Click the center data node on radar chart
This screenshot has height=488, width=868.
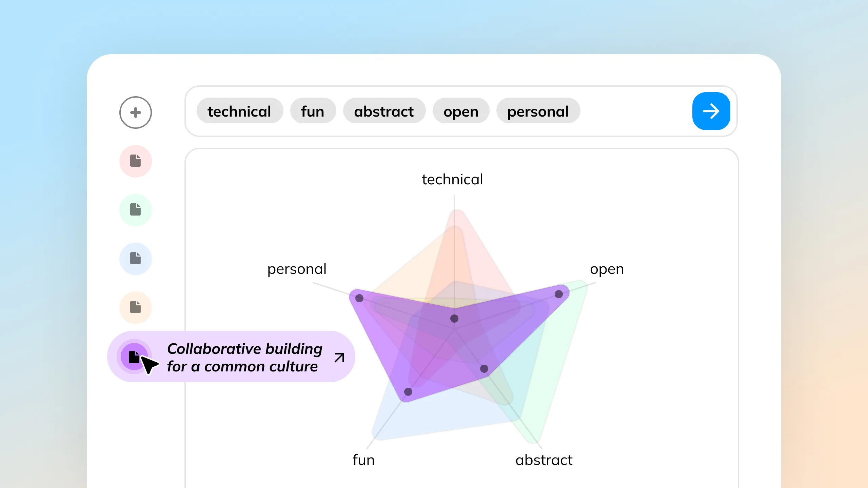[454, 318]
